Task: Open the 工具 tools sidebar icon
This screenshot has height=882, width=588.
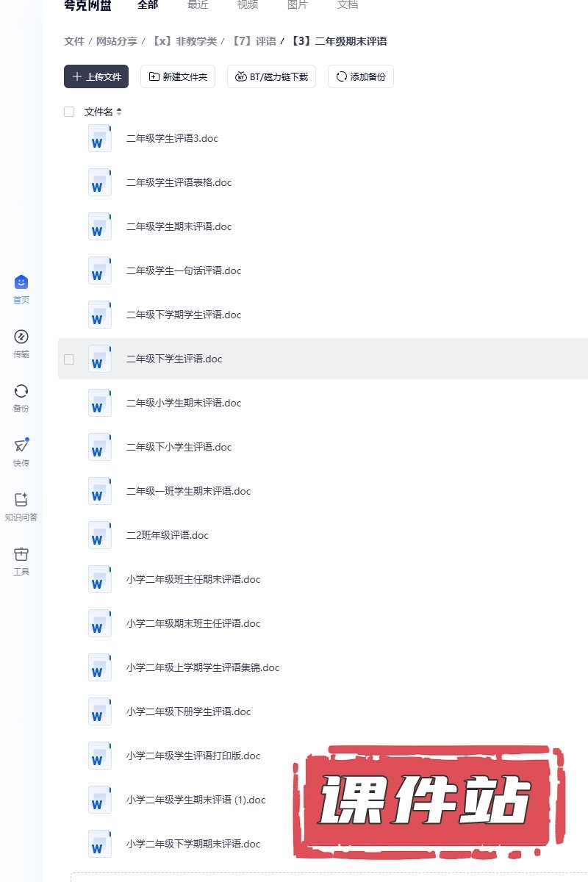Action: click(21, 554)
